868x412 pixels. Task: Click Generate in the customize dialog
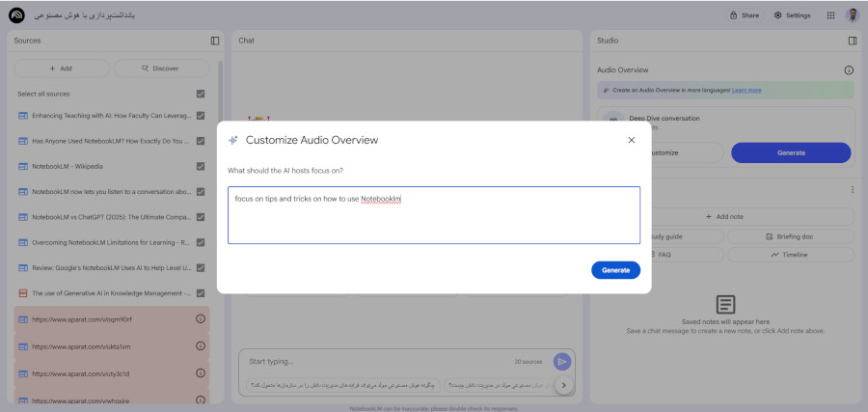pos(615,270)
